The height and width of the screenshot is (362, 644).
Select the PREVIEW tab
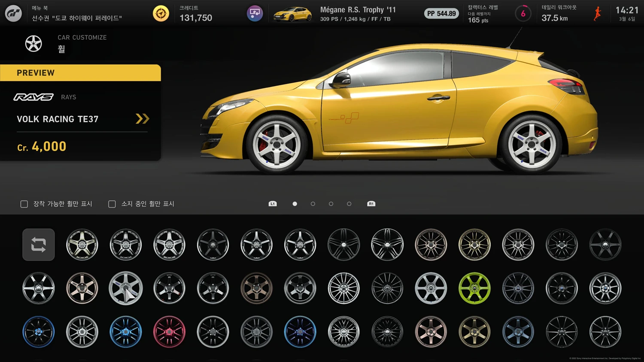[80, 73]
